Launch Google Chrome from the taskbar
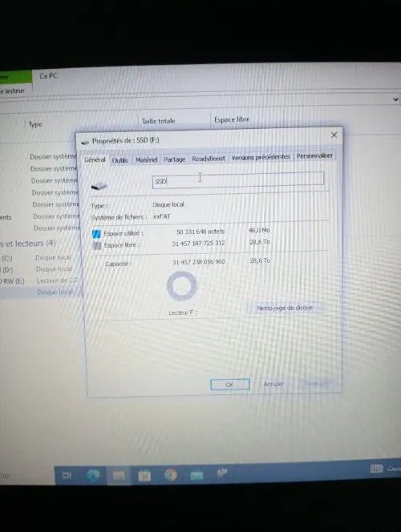The image size is (401, 532). point(171,475)
